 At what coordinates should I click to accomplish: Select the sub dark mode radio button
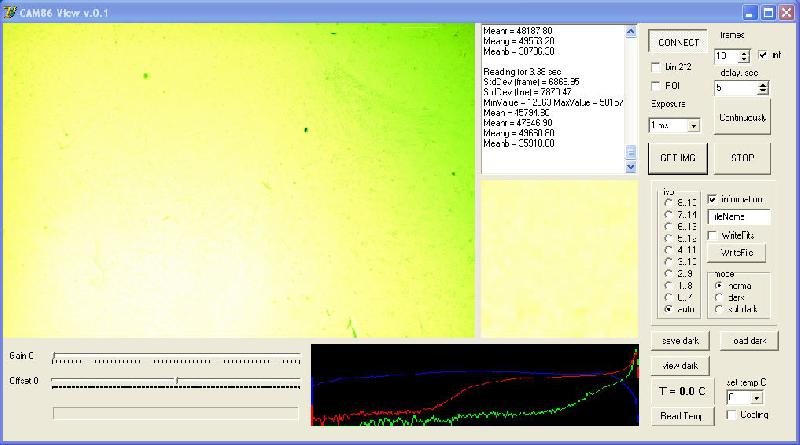[719, 309]
